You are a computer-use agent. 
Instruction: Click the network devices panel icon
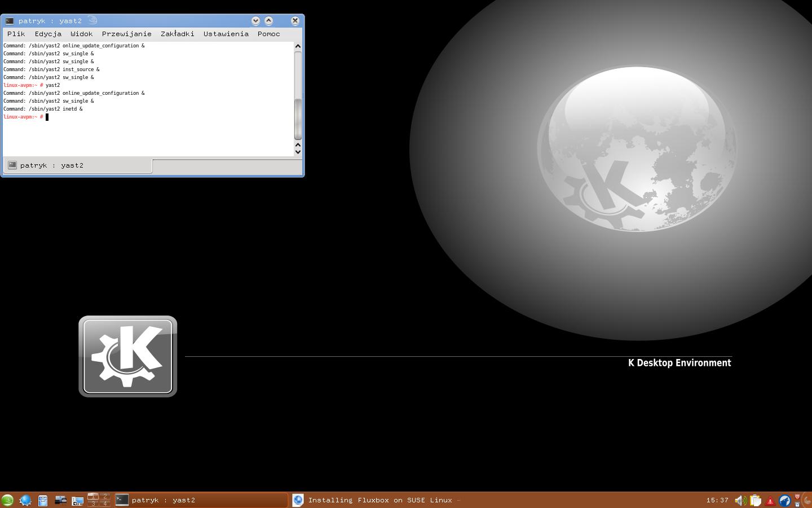tap(60, 500)
